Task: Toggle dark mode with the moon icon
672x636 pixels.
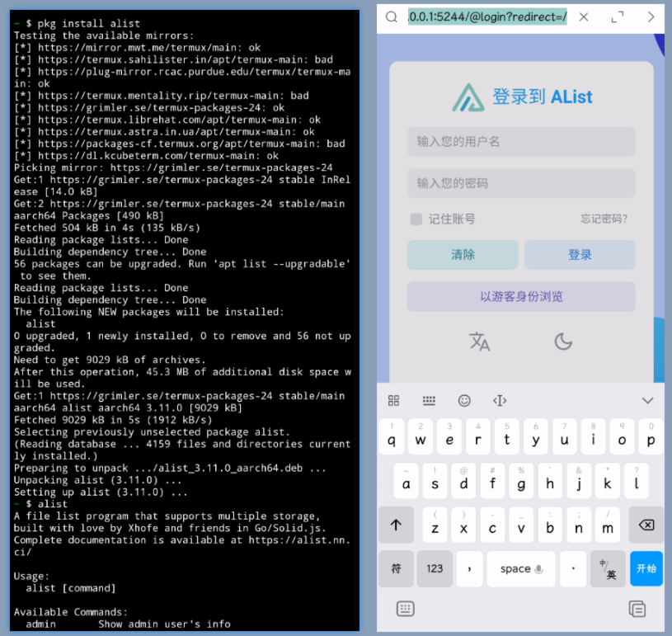Action: 563,342
